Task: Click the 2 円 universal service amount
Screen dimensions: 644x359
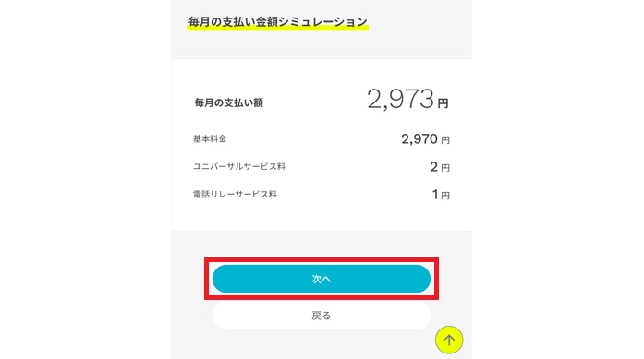Action: click(440, 167)
